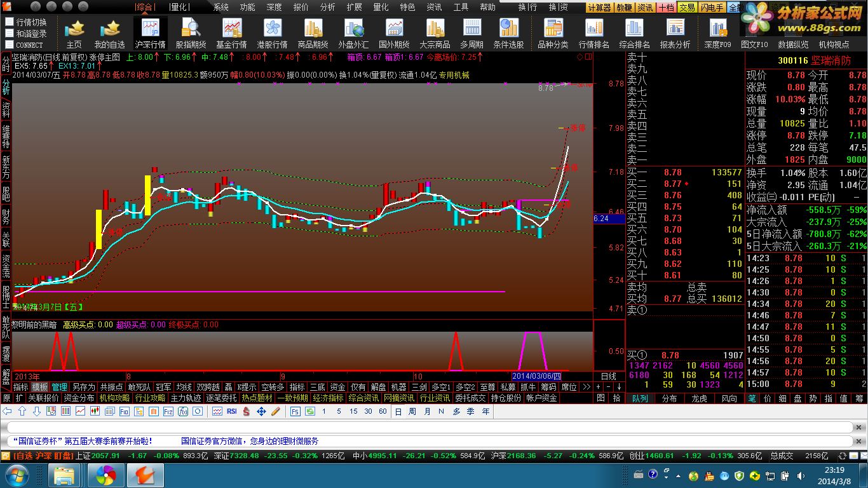Switch to the 量化 top tab

pos(179,7)
